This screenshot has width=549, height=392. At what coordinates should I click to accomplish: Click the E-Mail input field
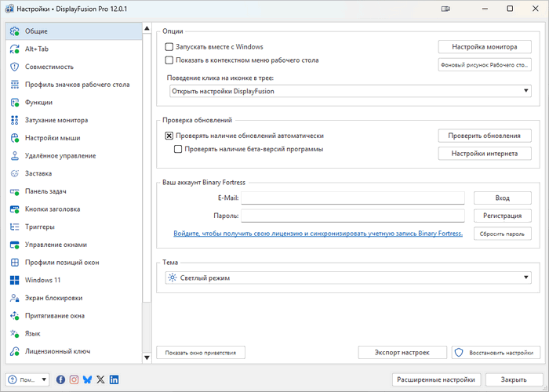[x=353, y=198]
